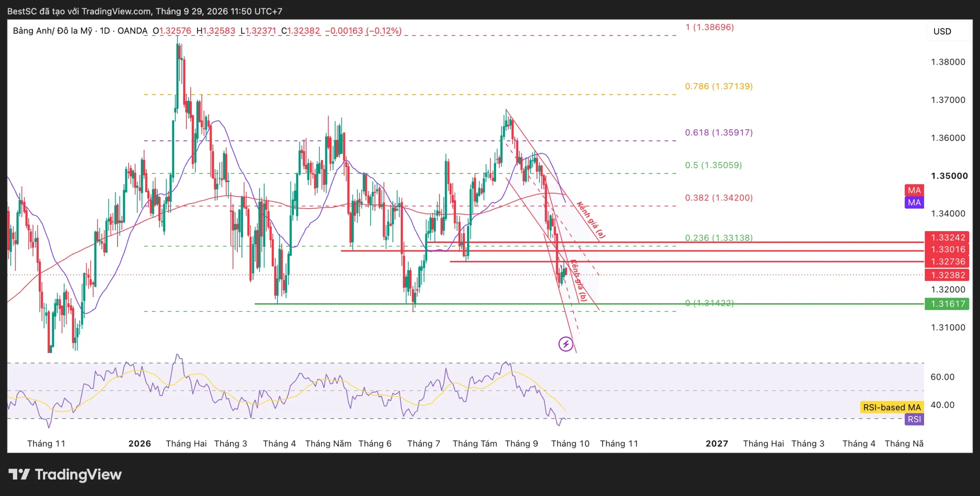
Task: Select the green 1.31617 support label
Action: pos(947,304)
